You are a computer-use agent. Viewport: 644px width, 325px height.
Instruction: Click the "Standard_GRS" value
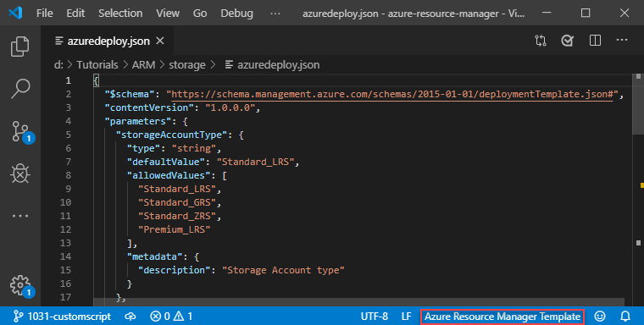177,202
